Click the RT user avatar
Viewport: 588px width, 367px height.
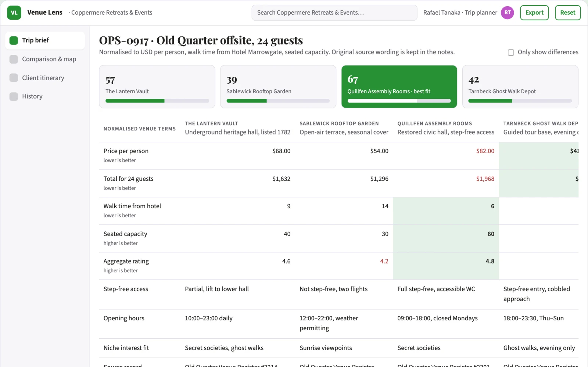coord(508,12)
